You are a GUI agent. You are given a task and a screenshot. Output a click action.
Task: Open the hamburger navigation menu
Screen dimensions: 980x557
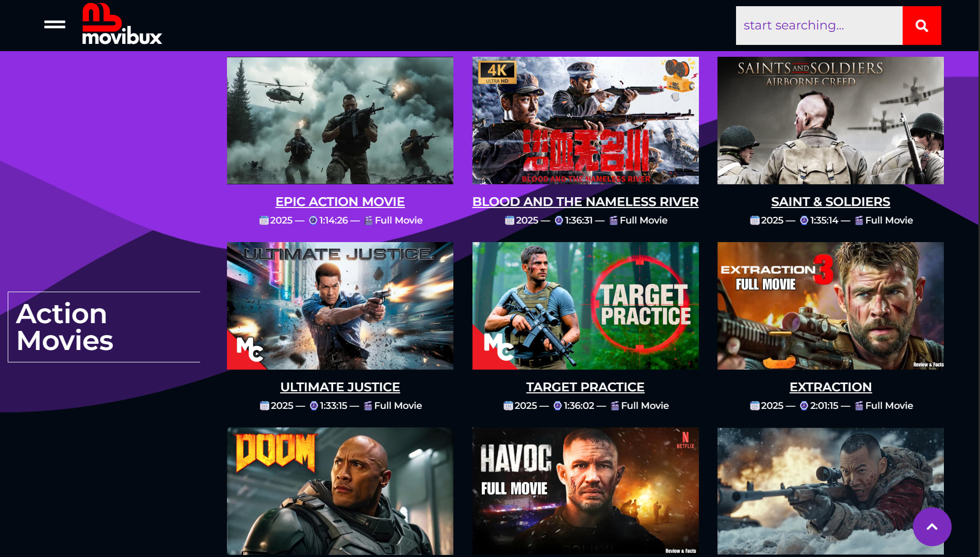[x=54, y=24]
